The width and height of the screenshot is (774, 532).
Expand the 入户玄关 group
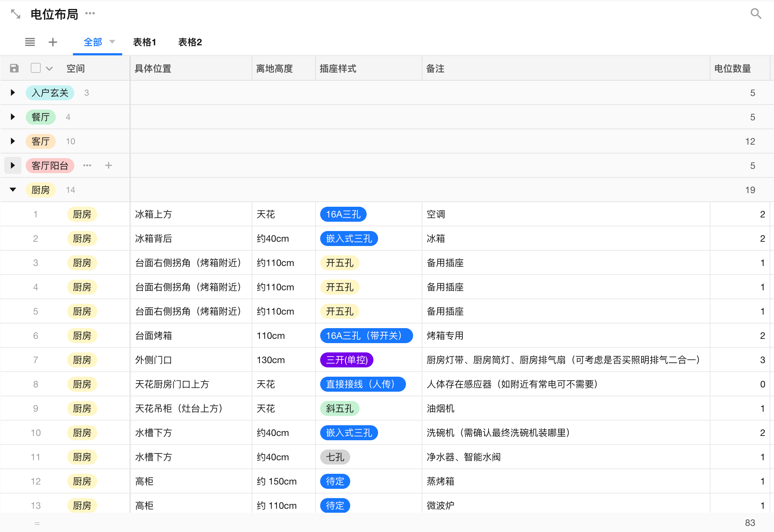pyautogui.click(x=13, y=92)
